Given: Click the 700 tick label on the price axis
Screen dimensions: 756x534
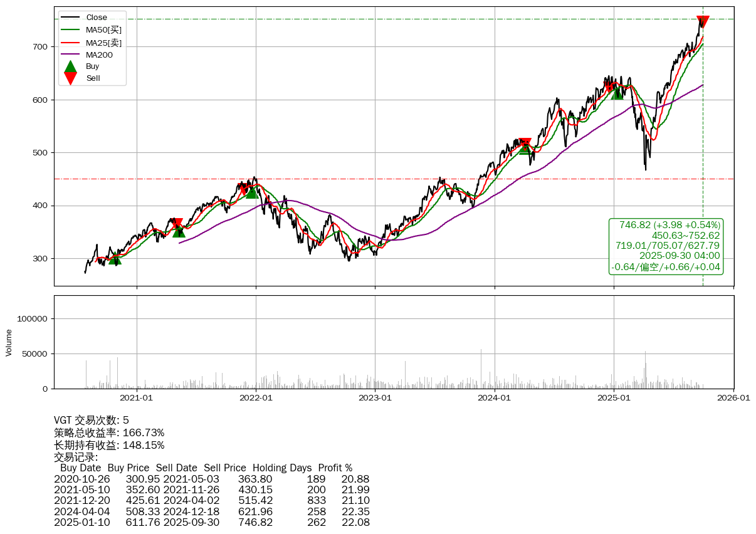Looking at the screenshot, I should click(x=39, y=47).
